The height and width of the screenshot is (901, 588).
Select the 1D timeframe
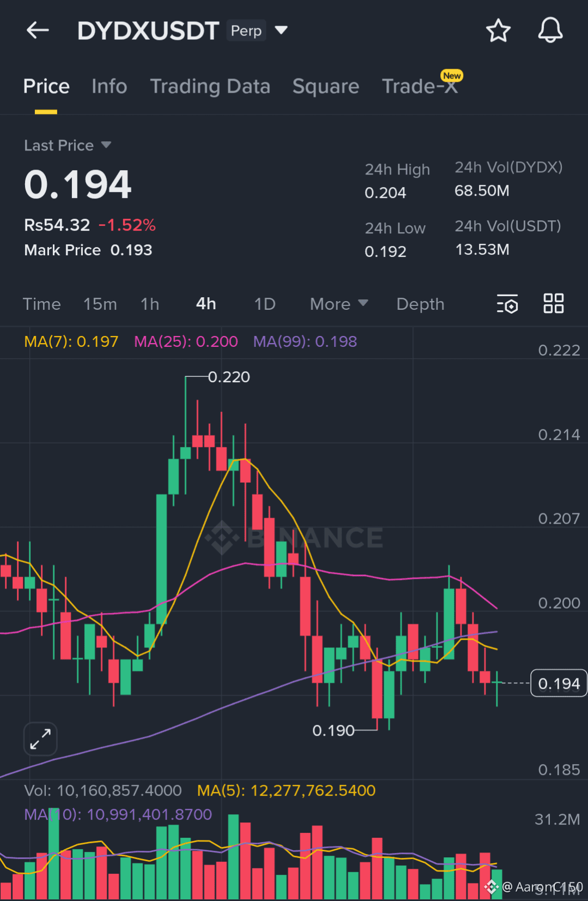click(x=265, y=304)
